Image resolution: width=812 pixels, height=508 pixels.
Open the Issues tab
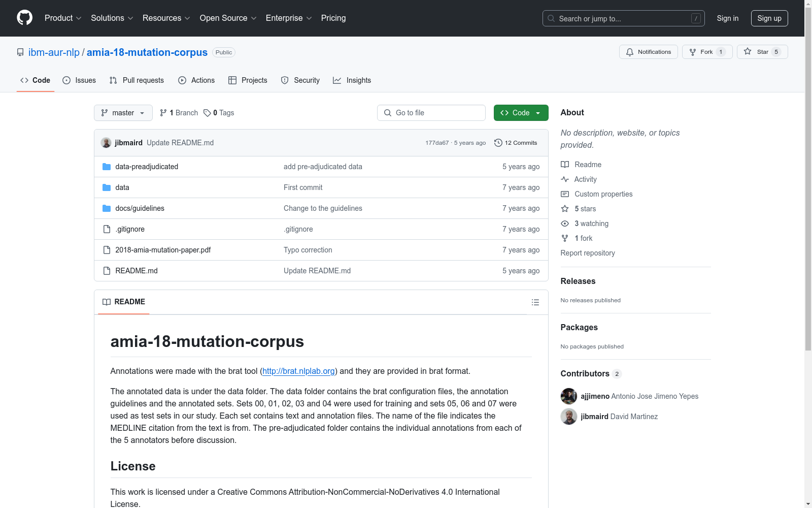point(79,80)
